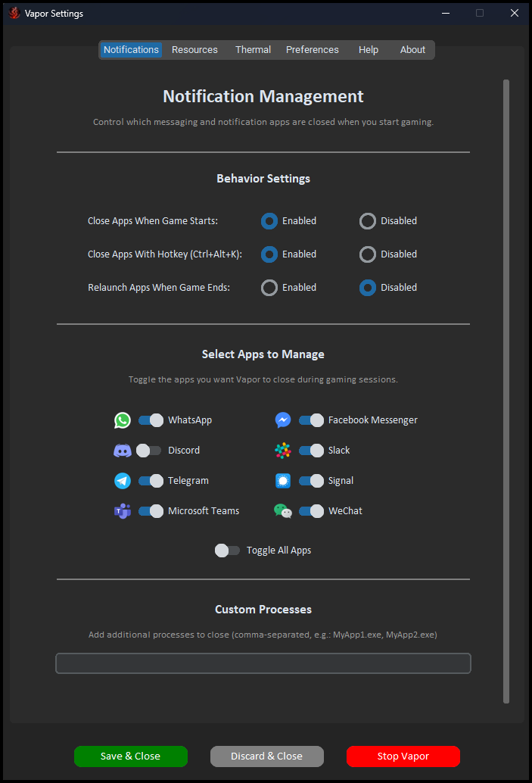The width and height of the screenshot is (532, 783).
Task: Enable the Toggle All Apps switch
Action: click(226, 550)
